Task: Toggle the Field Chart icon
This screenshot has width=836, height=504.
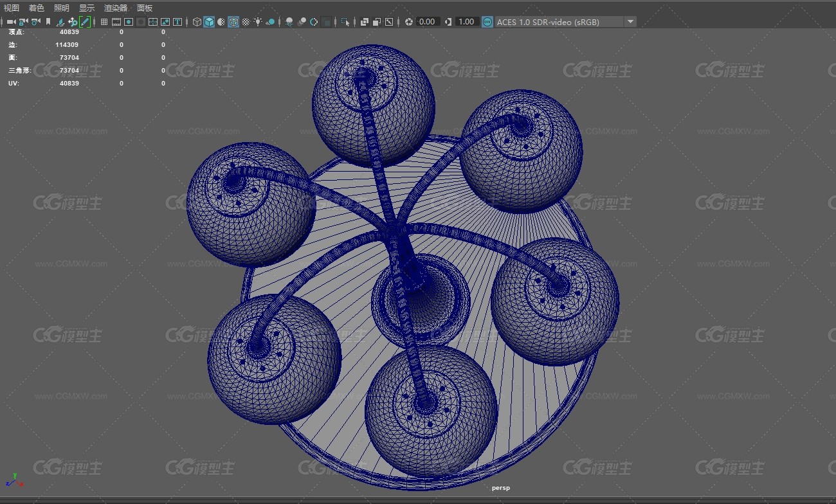Action: (153, 22)
